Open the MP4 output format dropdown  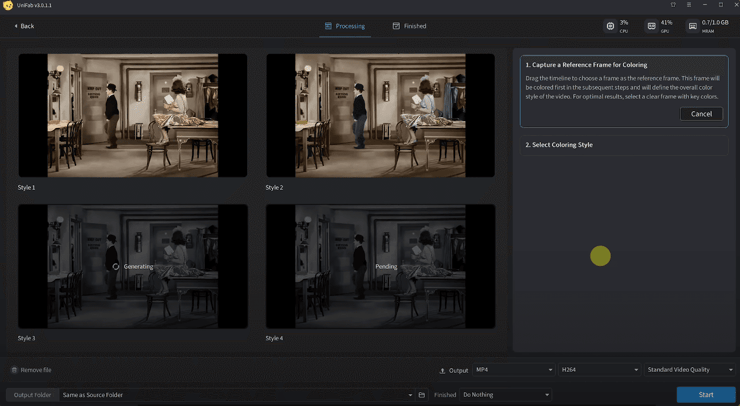point(513,370)
